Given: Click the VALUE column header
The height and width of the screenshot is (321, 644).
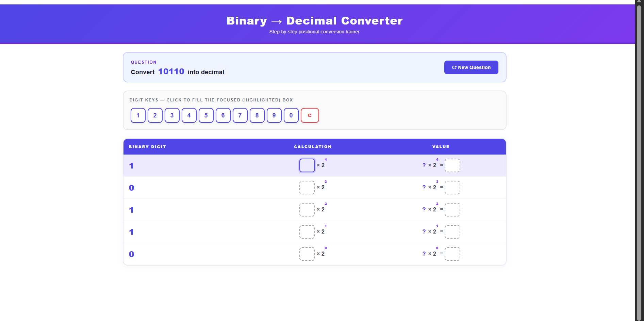Looking at the screenshot, I should [x=441, y=147].
